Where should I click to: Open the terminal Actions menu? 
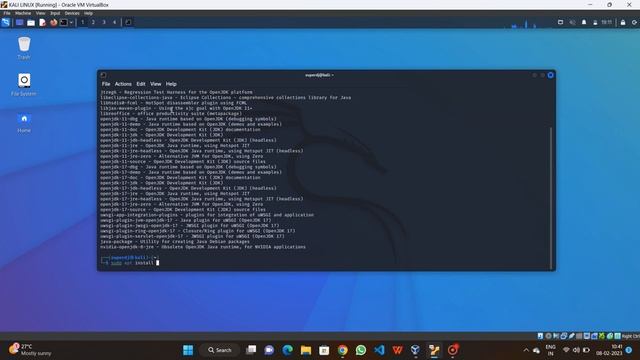tap(123, 84)
